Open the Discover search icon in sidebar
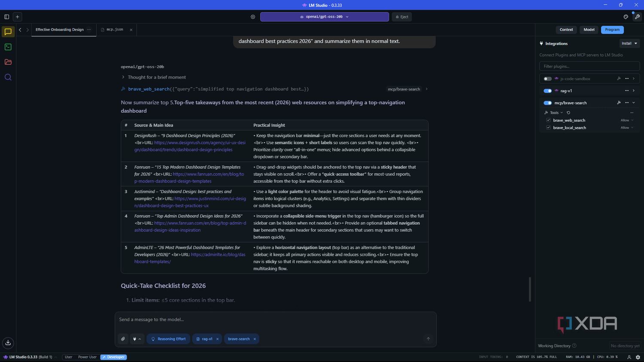 click(8, 77)
